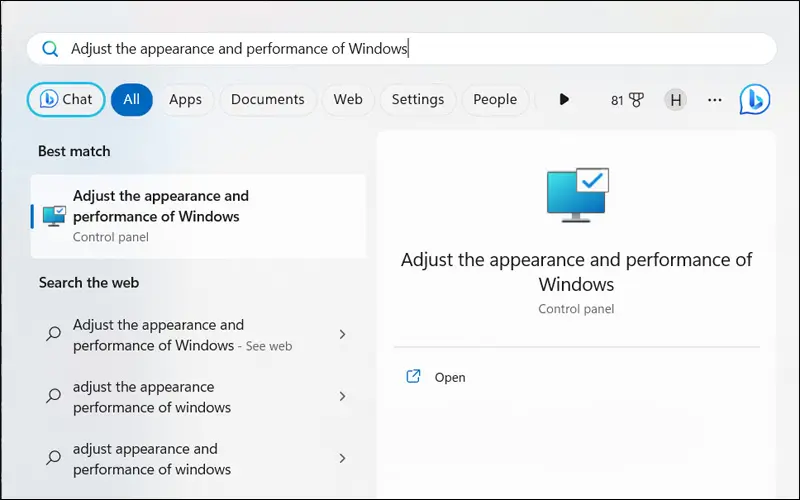Switch to the Settings filter
The image size is (800, 500).
click(x=418, y=99)
